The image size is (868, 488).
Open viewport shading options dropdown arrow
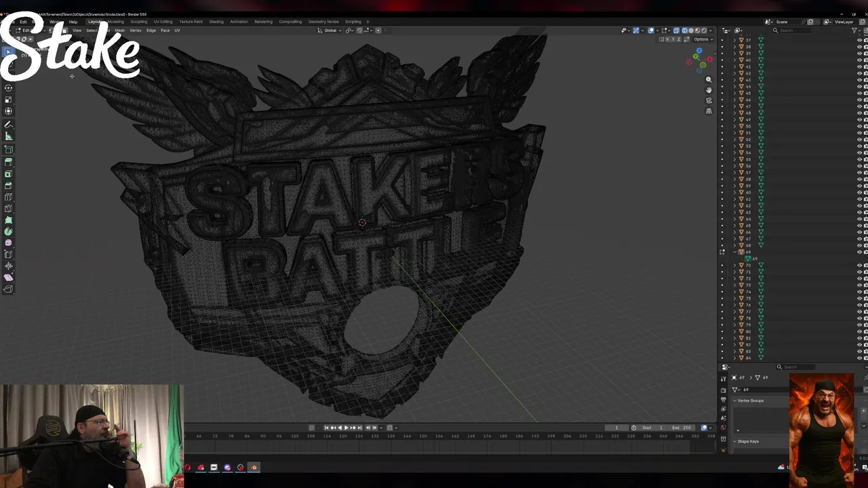pos(711,30)
